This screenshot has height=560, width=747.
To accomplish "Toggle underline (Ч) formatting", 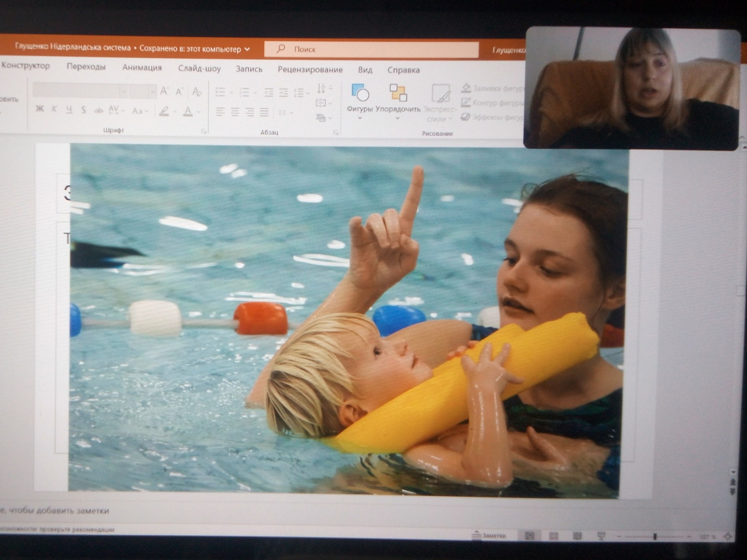I will [x=69, y=110].
